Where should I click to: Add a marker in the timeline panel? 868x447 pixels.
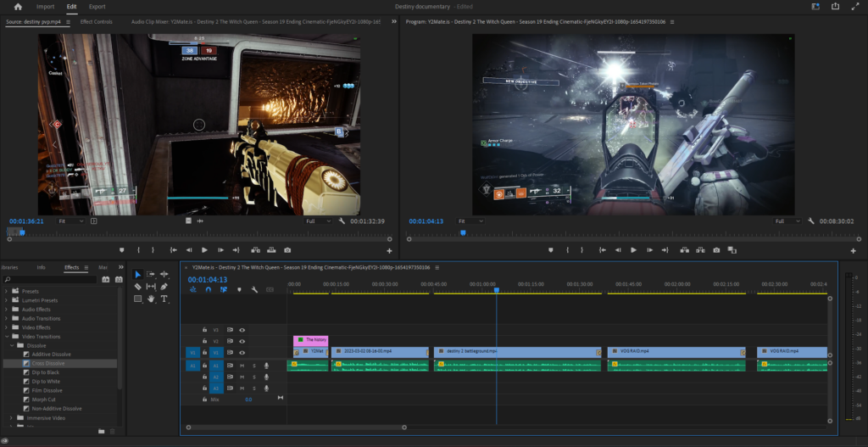click(239, 289)
